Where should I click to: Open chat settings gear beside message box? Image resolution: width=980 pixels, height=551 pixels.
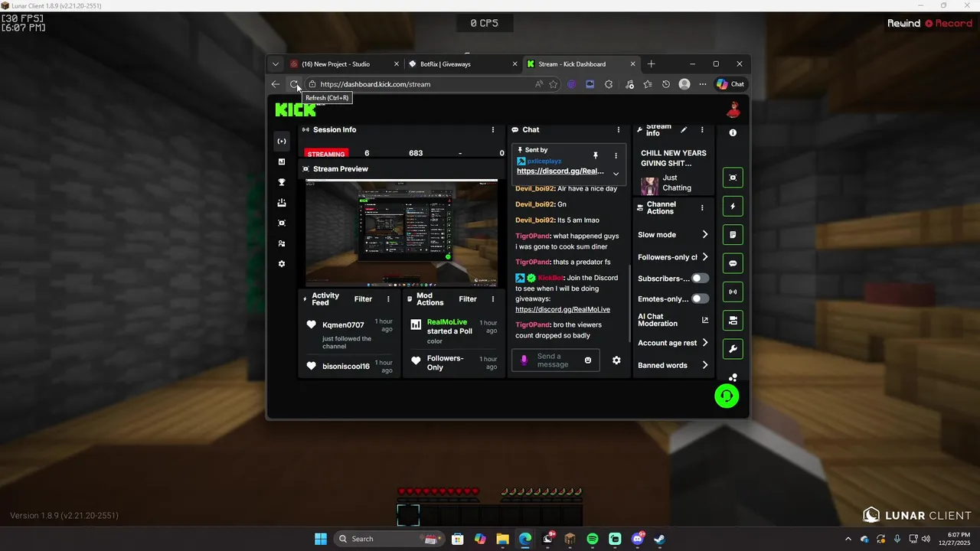(616, 360)
